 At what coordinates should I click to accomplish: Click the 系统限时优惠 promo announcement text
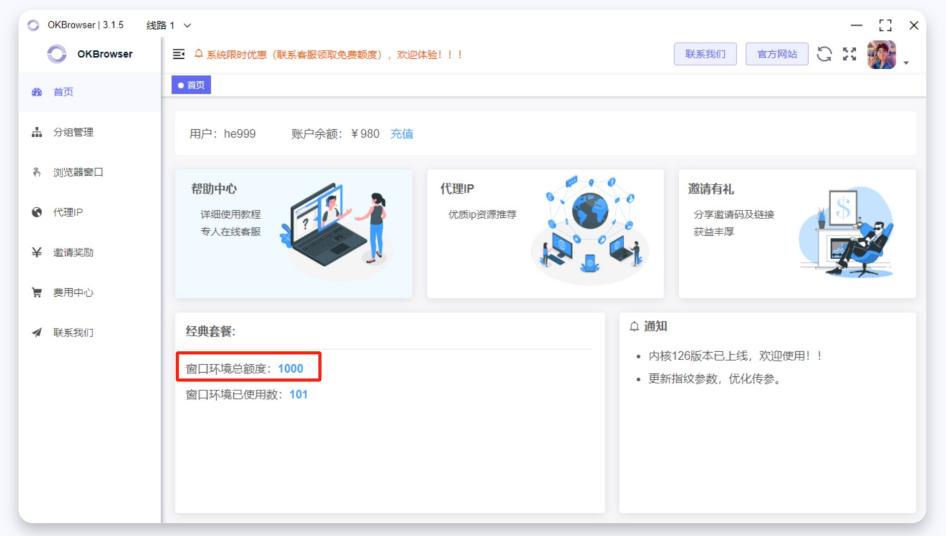pyautogui.click(x=335, y=54)
